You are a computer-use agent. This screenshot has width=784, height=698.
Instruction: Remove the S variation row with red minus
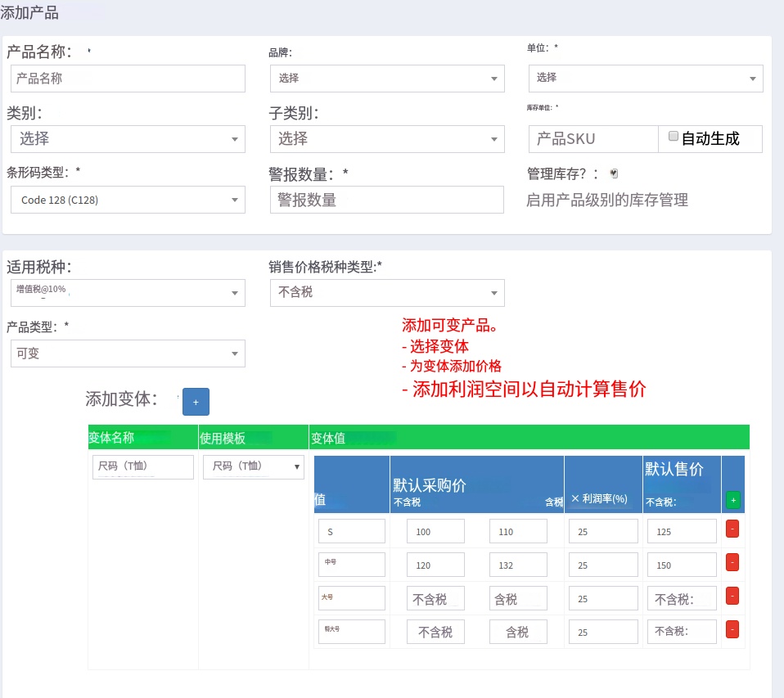[732, 529]
